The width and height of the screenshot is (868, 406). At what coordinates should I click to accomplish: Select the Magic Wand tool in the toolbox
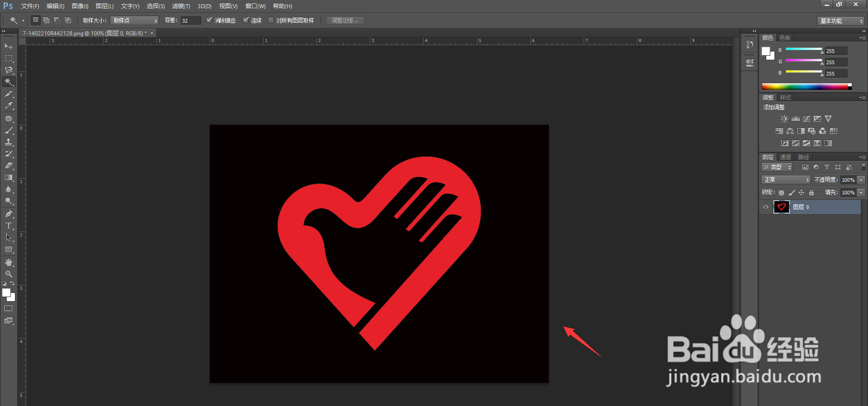[9, 82]
